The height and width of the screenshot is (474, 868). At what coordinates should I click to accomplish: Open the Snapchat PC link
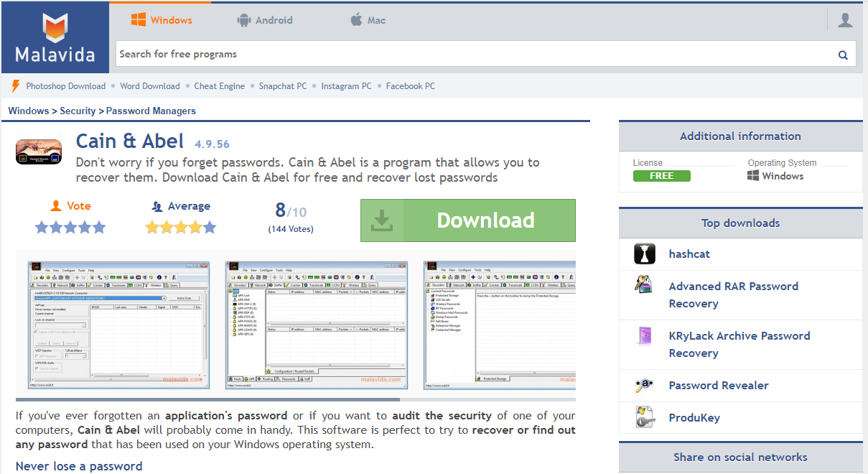tap(283, 86)
